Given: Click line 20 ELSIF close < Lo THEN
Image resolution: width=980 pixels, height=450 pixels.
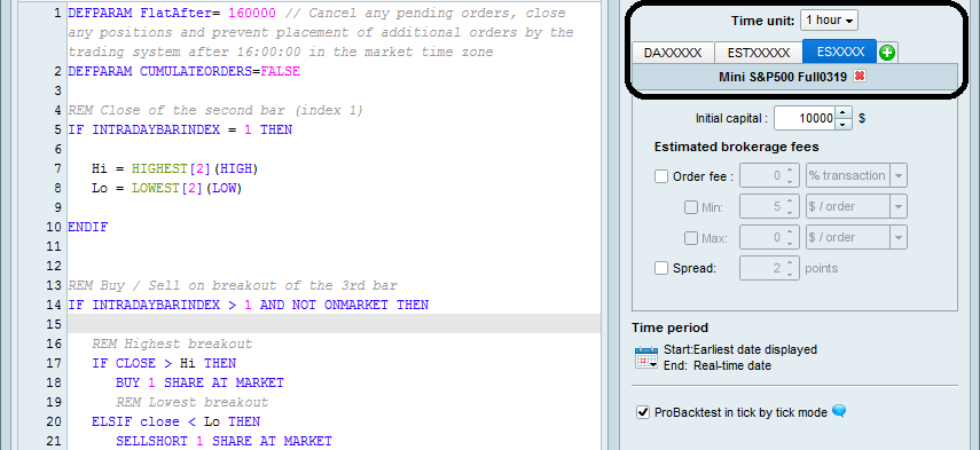Looking at the screenshot, I should coord(176,422).
